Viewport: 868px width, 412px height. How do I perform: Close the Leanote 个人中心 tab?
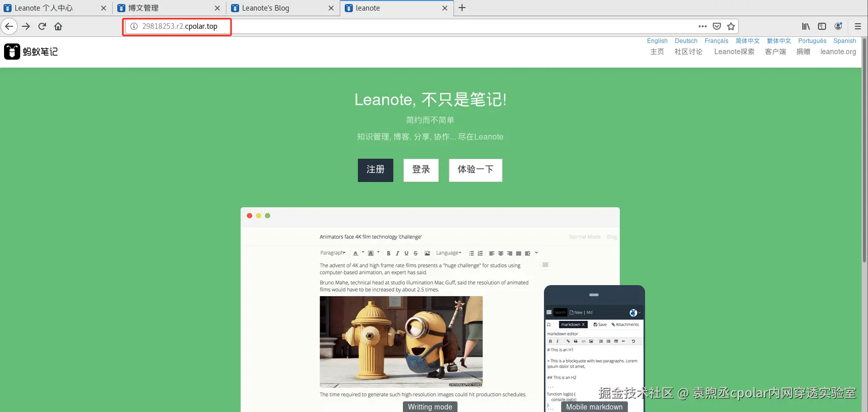pyautogui.click(x=104, y=8)
